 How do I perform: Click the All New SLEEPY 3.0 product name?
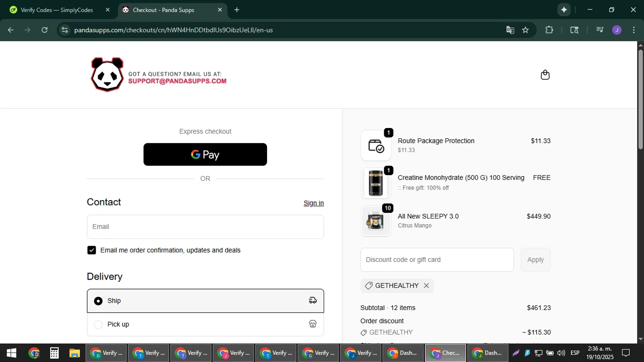(x=428, y=216)
